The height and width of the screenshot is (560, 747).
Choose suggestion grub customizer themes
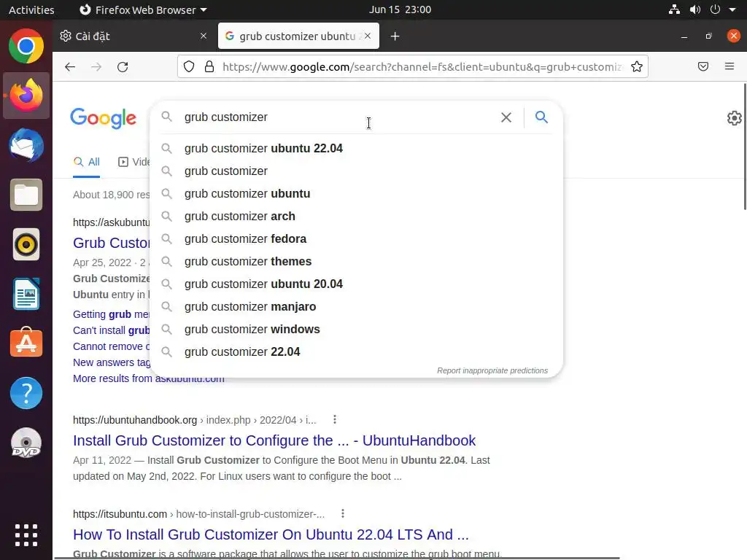(x=356, y=262)
